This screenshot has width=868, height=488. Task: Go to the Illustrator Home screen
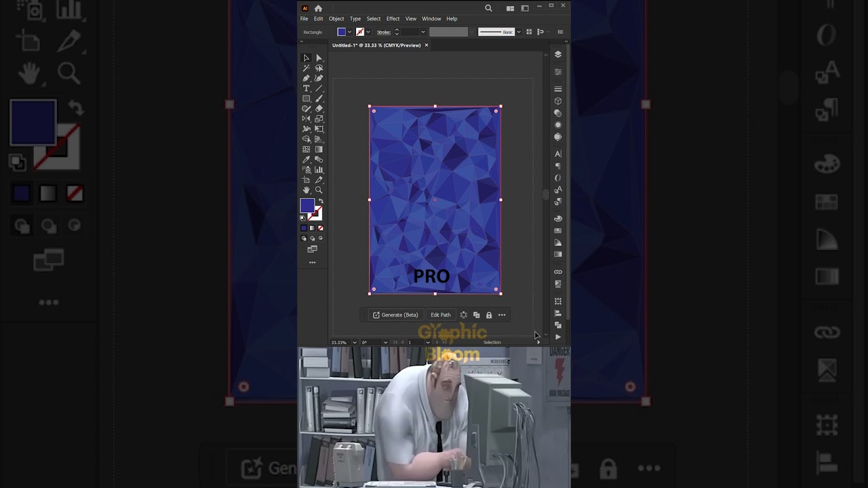tap(318, 8)
